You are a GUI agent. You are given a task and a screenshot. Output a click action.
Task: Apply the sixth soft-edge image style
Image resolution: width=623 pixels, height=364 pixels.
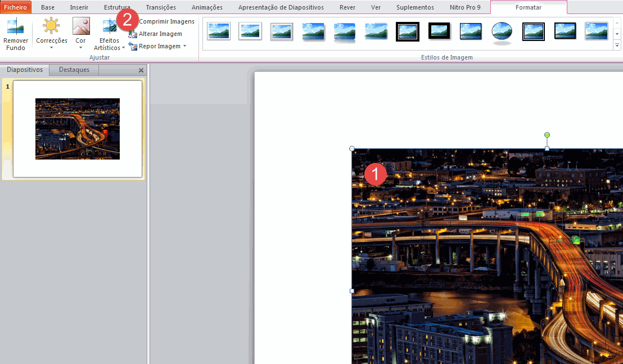click(376, 31)
